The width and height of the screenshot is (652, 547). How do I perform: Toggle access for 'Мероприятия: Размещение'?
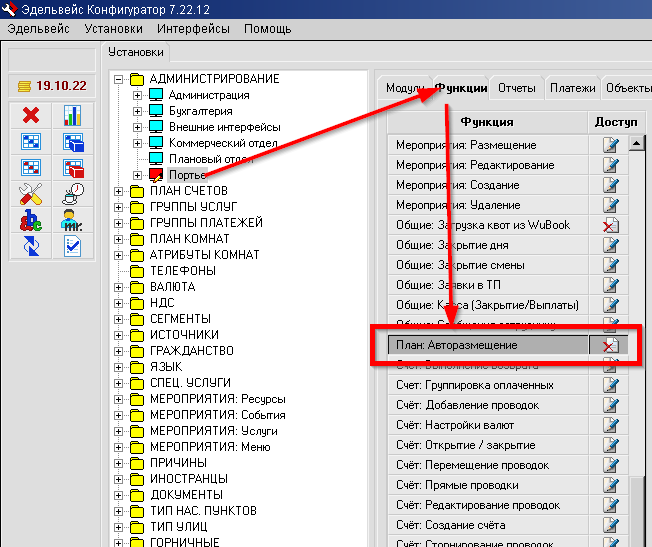click(x=610, y=145)
